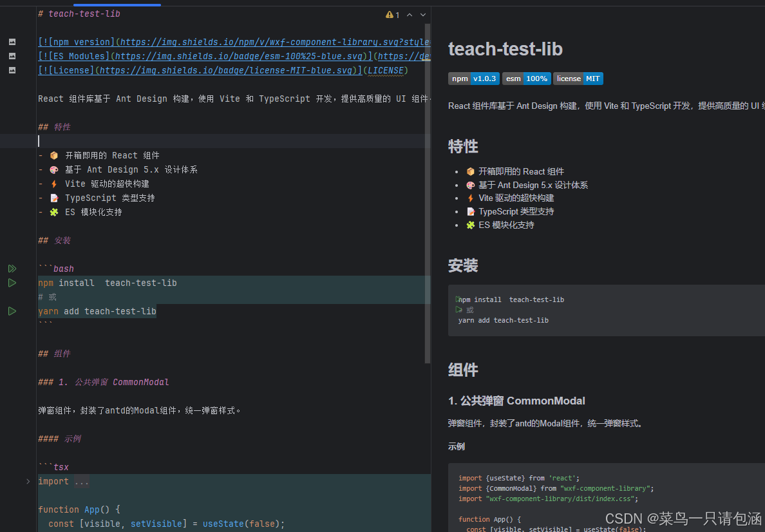The width and height of the screenshot is (765, 532).
Task: Click the 弹窗组件 description sentence in preview
Action: pyautogui.click(x=545, y=423)
